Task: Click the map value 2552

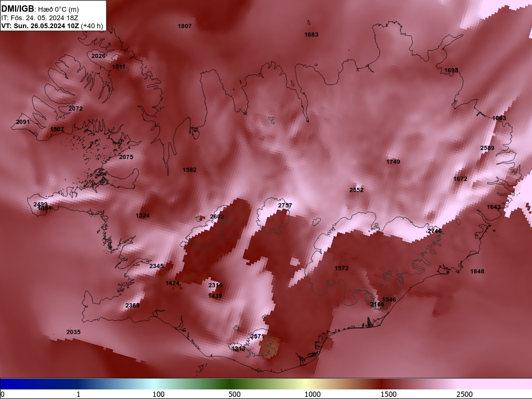Action: click(x=356, y=190)
